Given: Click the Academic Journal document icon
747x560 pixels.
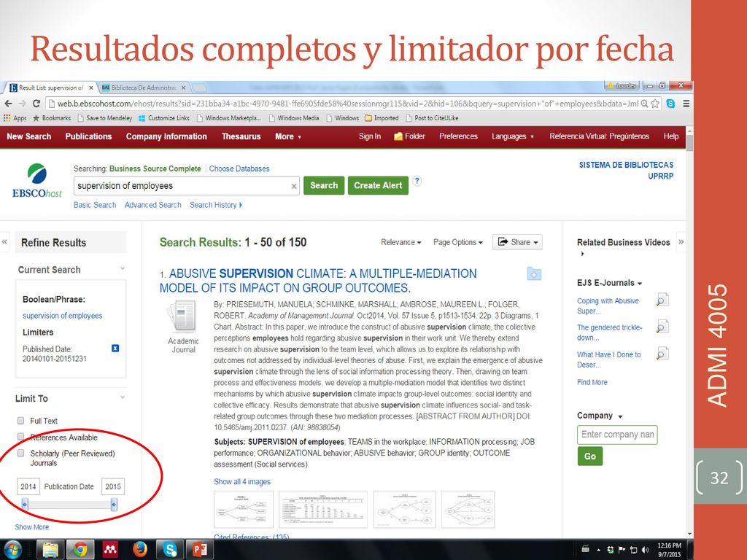Looking at the screenshot, I should tap(182, 315).
